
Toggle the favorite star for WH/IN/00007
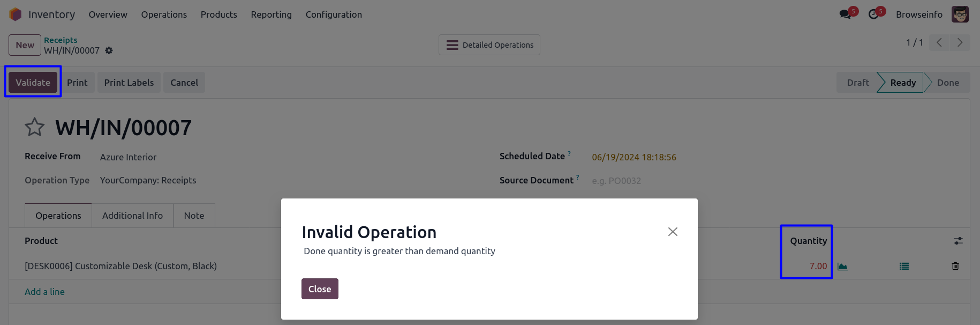(x=35, y=128)
